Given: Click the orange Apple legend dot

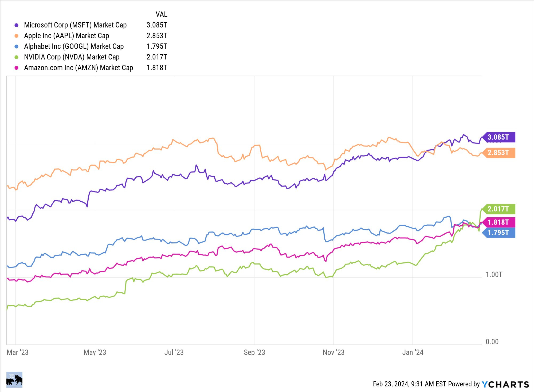Looking at the screenshot, I should tap(17, 36).
